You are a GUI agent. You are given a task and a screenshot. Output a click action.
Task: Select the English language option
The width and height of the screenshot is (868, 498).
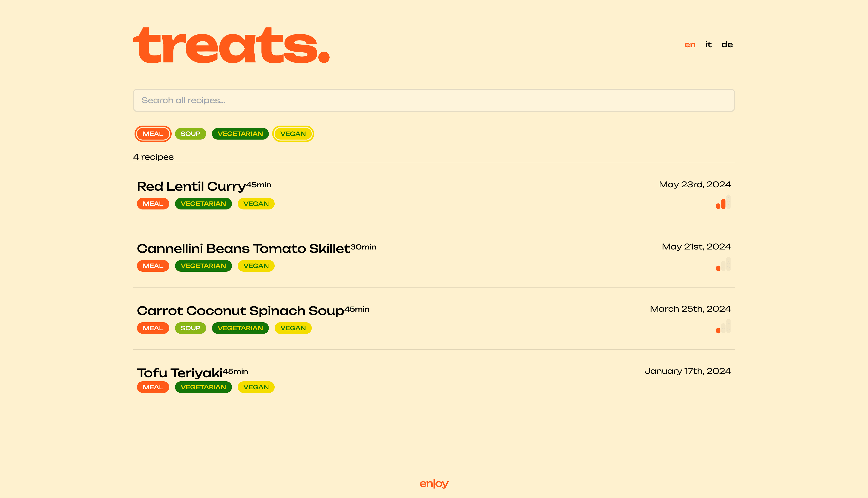(690, 44)
